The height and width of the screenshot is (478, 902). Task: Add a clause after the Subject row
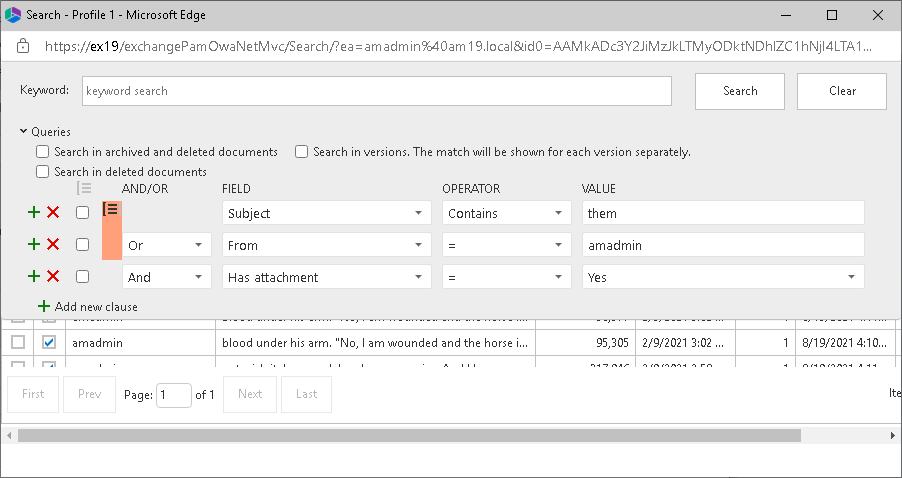[33, 212]
